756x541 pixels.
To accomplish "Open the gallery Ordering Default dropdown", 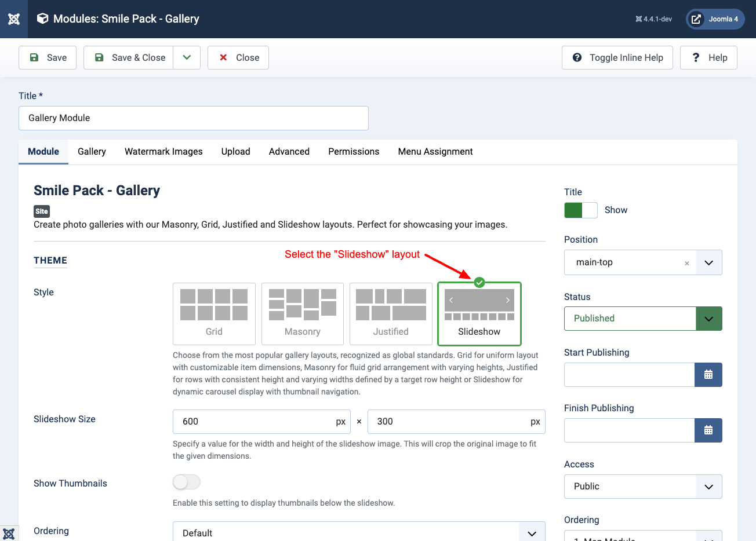I will [x=359, y=532].
